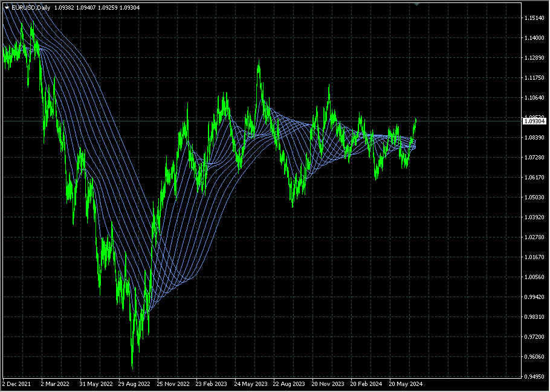Click the 1.06170 price axis label
Viewport: 550px width, 392px height.
click(534, 178)
